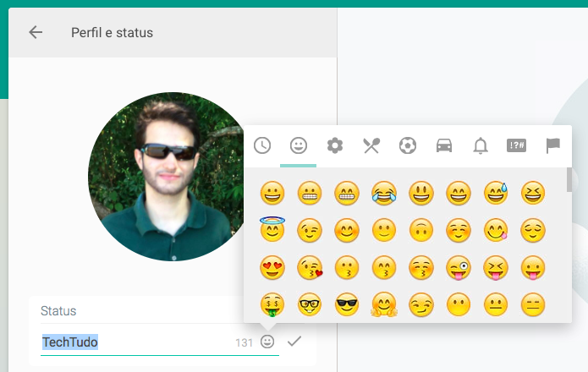The width and height of the screenshot is (588, 372).
Task: Insert the angel halo smiley emoji
Action: point(272,229)
